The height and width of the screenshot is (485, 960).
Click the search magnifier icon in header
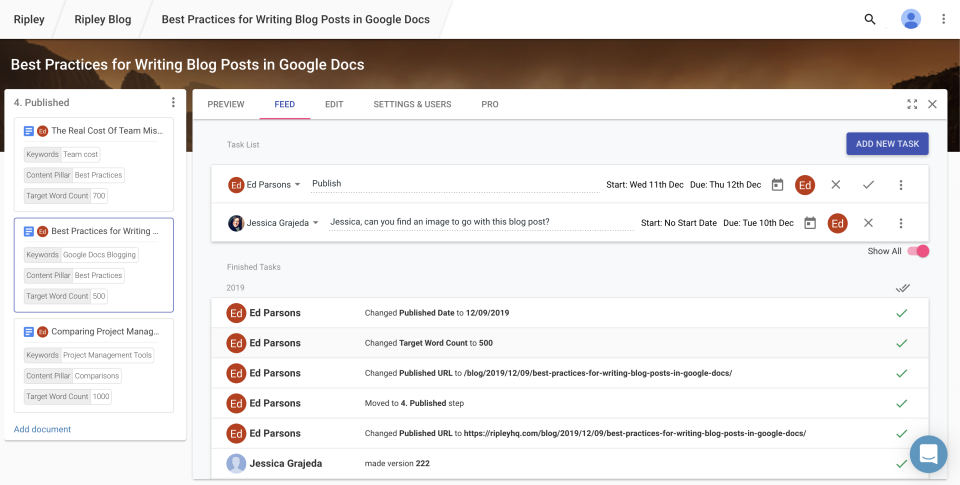pos(870,19)
